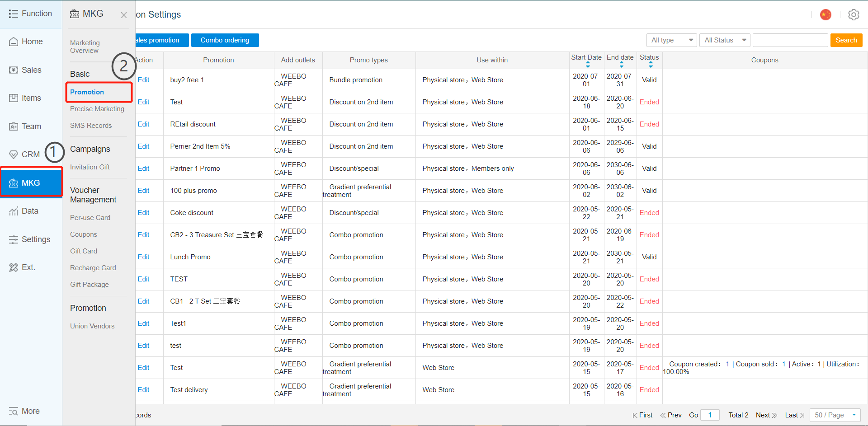
Task: Switch to Combo ordering tab
Action: [225, 40]
